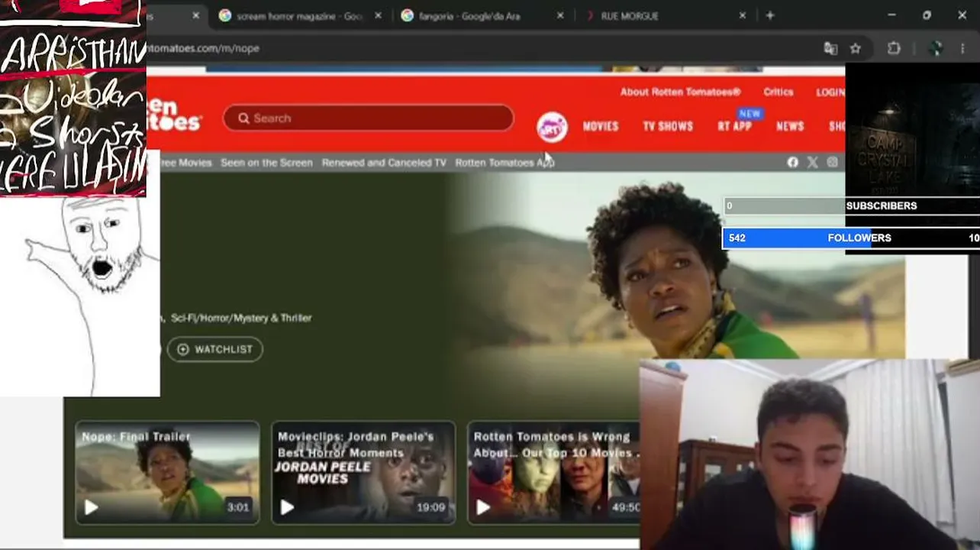Screen dimensions: 980x550
Task: Switch to the fangoria Google search tab
Action: click(482, 15)
